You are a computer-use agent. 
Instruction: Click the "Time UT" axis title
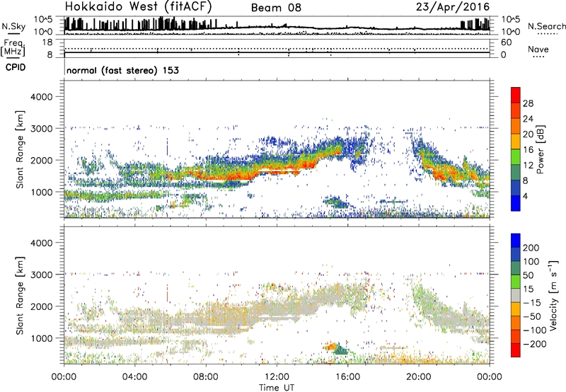[277, 388]
